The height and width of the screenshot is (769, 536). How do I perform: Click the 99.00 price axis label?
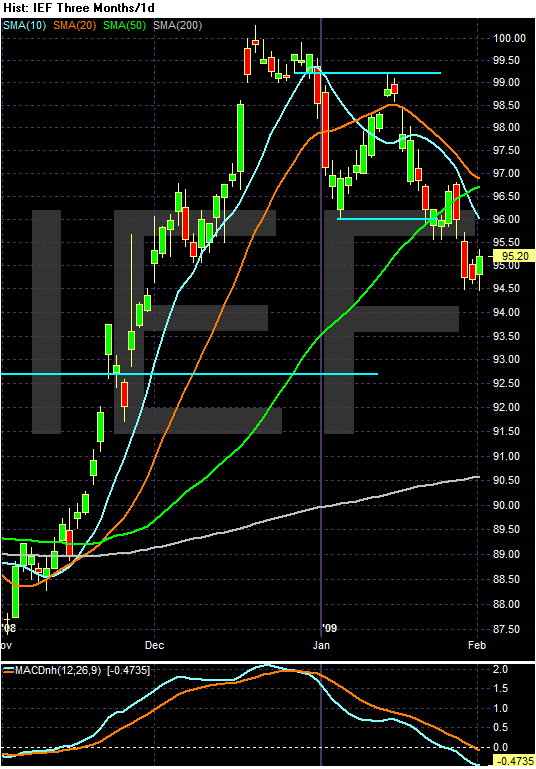507,82
